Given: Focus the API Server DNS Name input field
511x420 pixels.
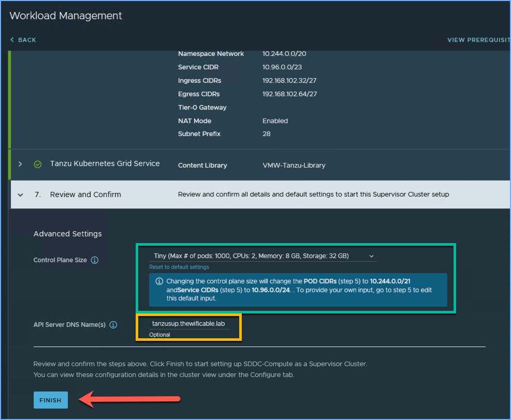Looking at the screenshot, I should click(x=188, y=323).
